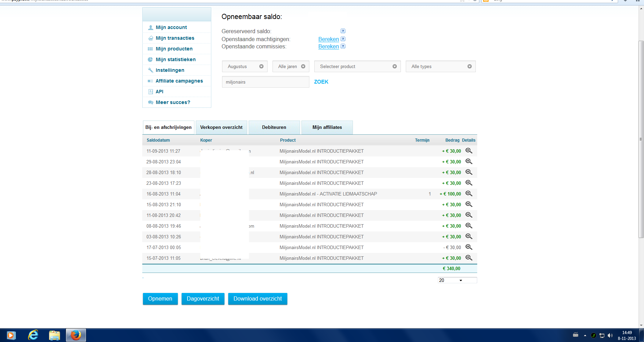Click the Termijn column header
Screen dimensions: 644x342
click(x=422, y=140)
